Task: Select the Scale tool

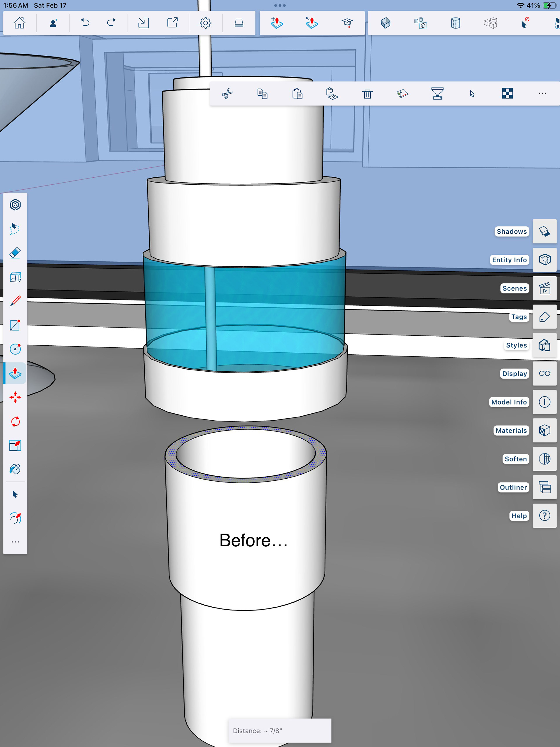Action: pyautogui.click(x=15, y=445)
